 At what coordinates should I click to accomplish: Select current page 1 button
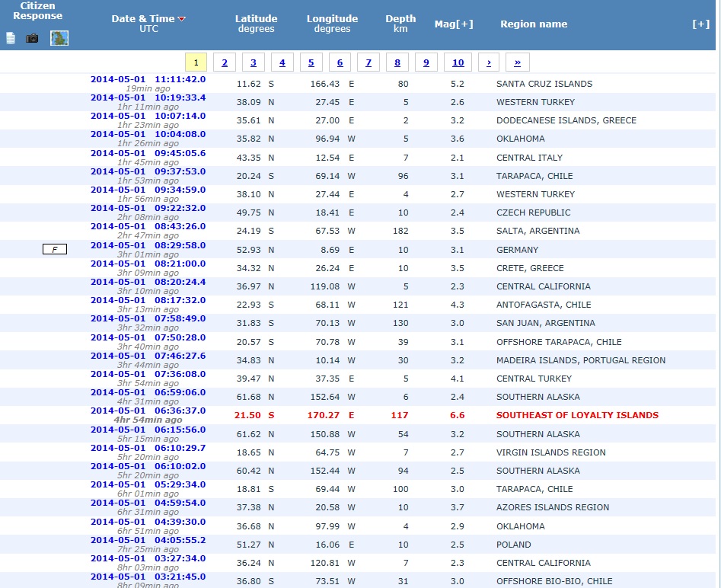(196, 62)
